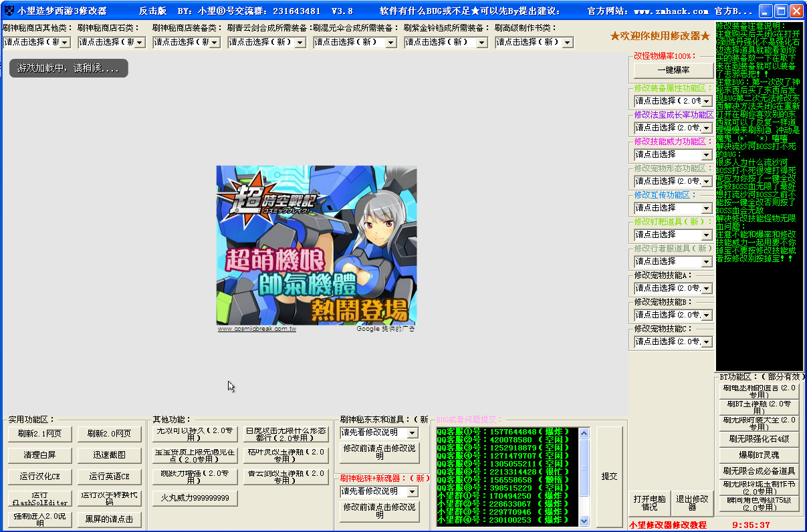807x532 pixels.
Task: Click the 青云剑改玉净瓶 button
Action: coord(285,477)
